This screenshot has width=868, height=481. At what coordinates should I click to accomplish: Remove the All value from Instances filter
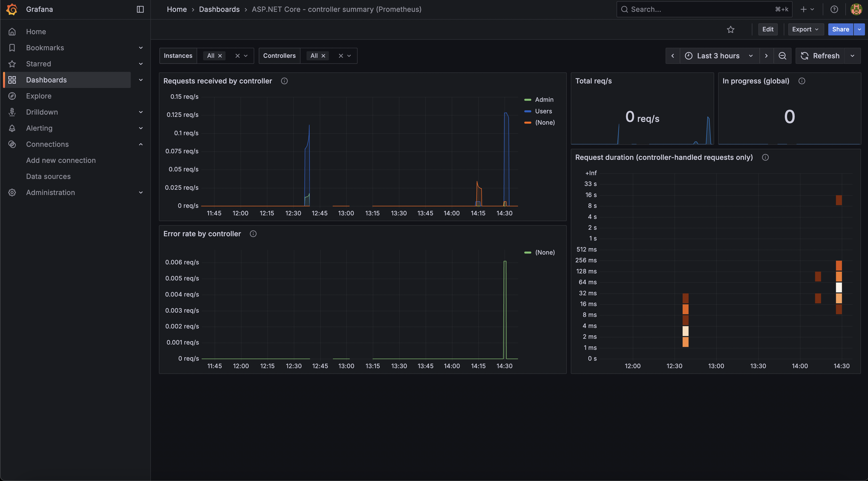[220, 56]
